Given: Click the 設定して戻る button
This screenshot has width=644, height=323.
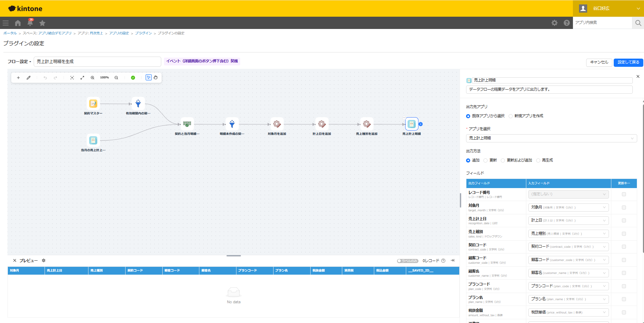Looking at the screenshot, I should pos(628,62).
